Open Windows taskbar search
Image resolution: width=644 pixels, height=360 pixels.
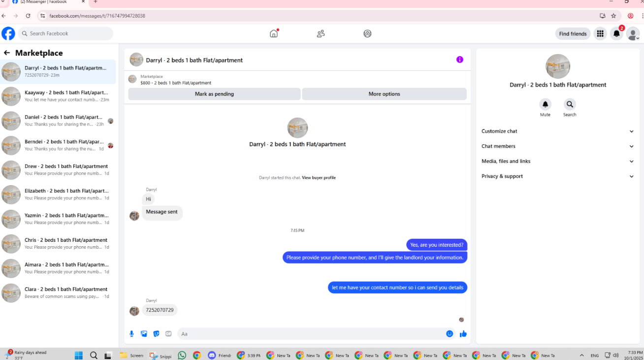point(94,355)
